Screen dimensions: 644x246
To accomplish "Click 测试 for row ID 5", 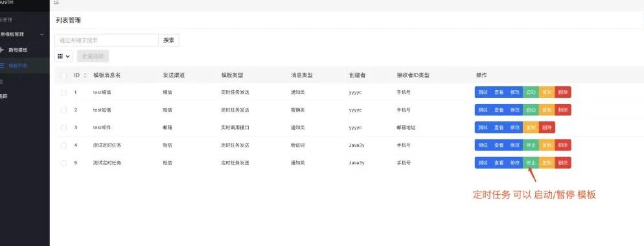I will pos(483,163).
